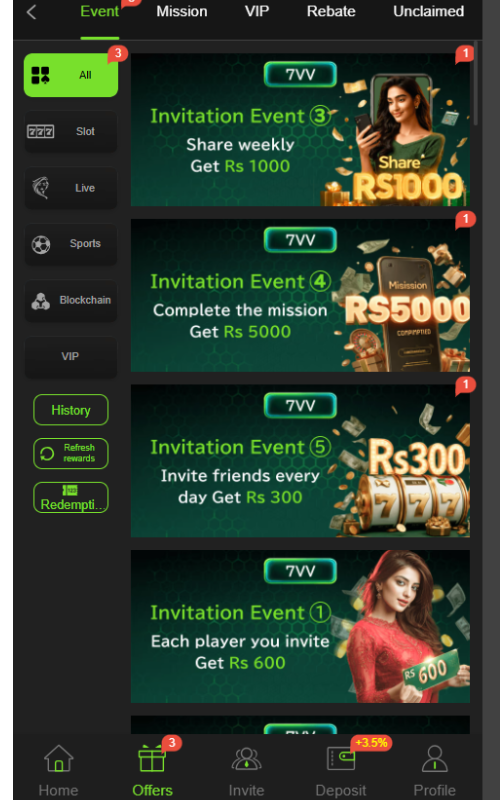This screenshot has height=800, width=500.
Task: Select the VIP category in sidebar
Action: click(71, 356)
